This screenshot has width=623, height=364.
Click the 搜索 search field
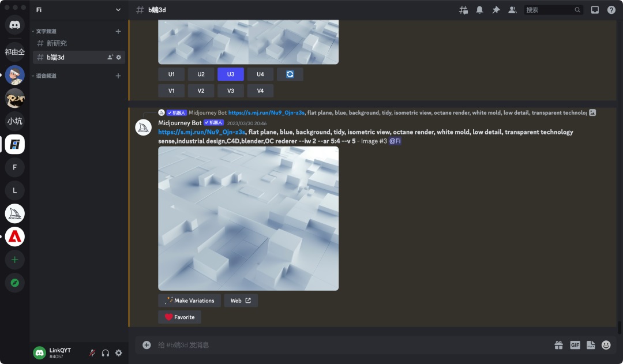point(549,10)
